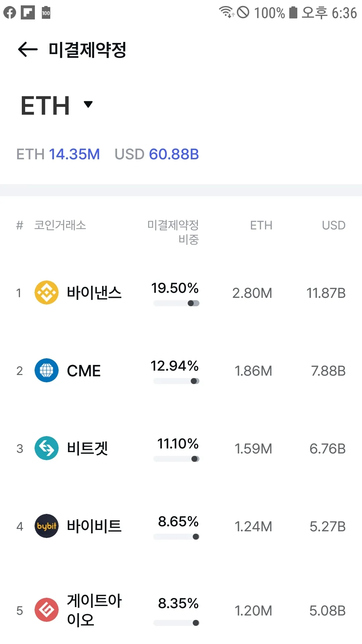362x644 pixels.
Task: Tap the Flipboard notification icon
Action: [28, 13]
